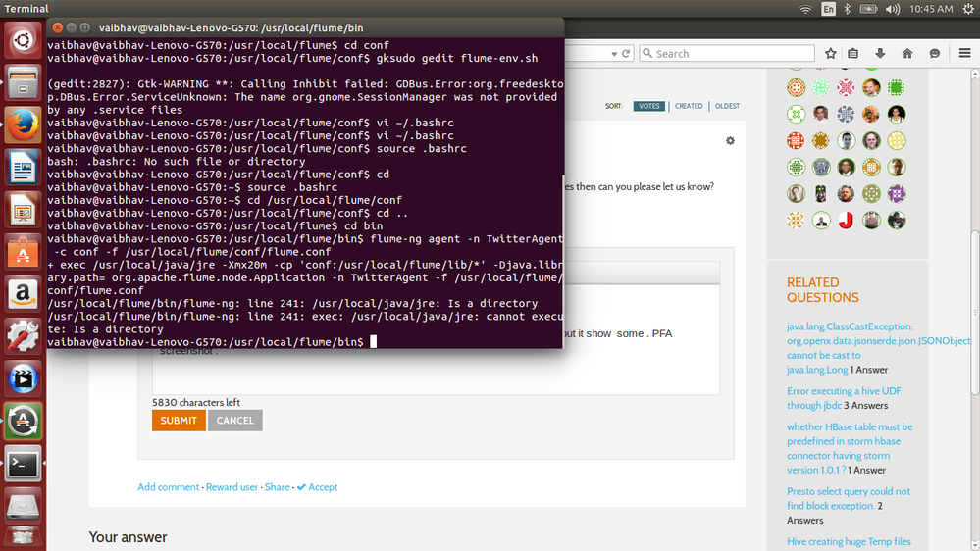980x551 pixels.
Task: Focus the Firefox Search field
Action: [727, 54]
